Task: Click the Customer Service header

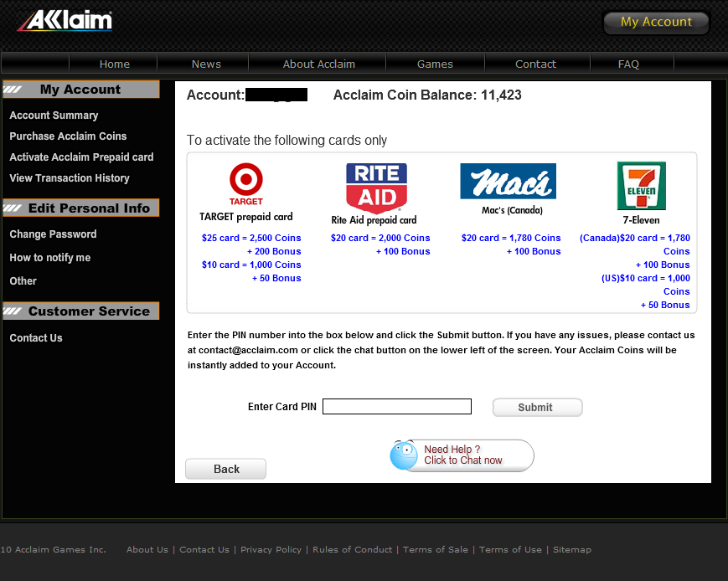Action: point(81,311)
